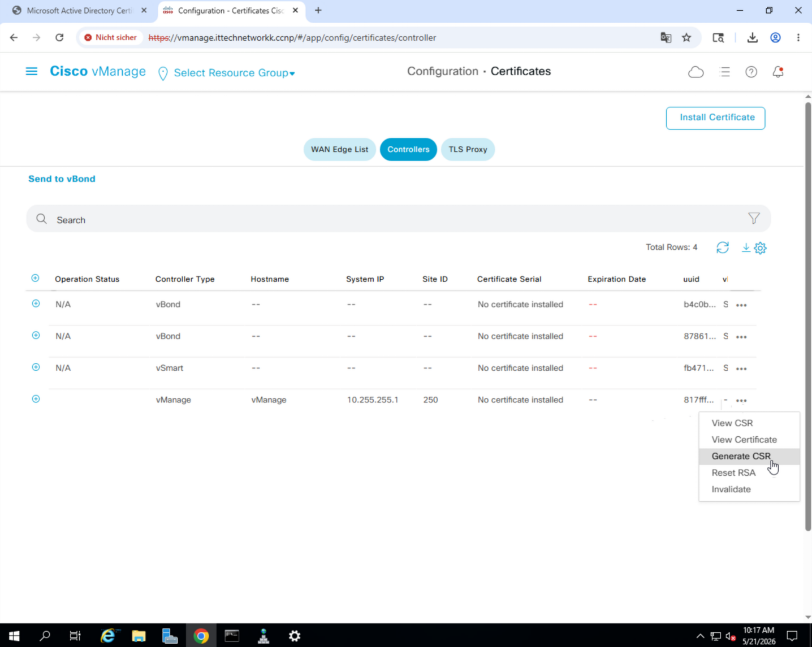Click the magnifier icon in the search bar
Viewport: 812px width, 647px height.
click(41, 219)
